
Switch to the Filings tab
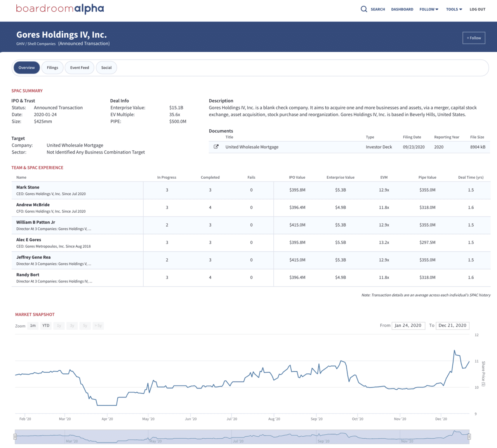(52, 67)
